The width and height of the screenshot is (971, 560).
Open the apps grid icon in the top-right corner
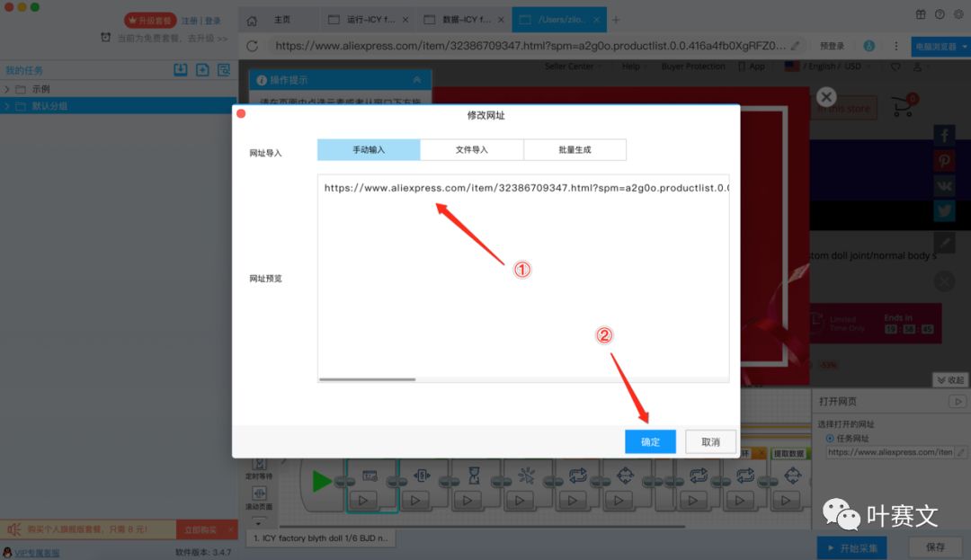[921, 14]
